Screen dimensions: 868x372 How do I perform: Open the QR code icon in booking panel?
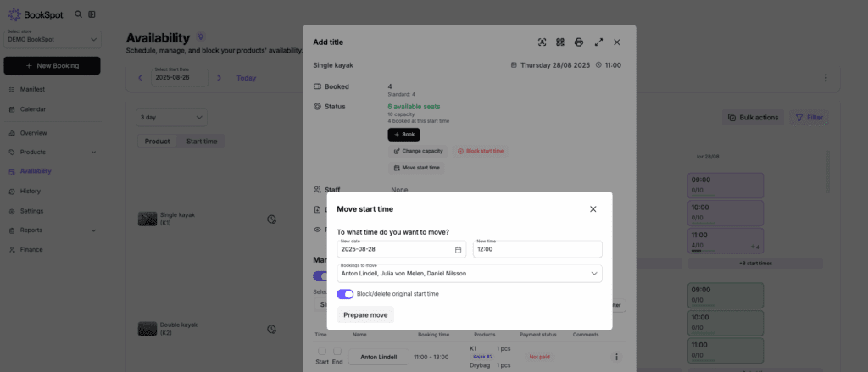point(560,42)
